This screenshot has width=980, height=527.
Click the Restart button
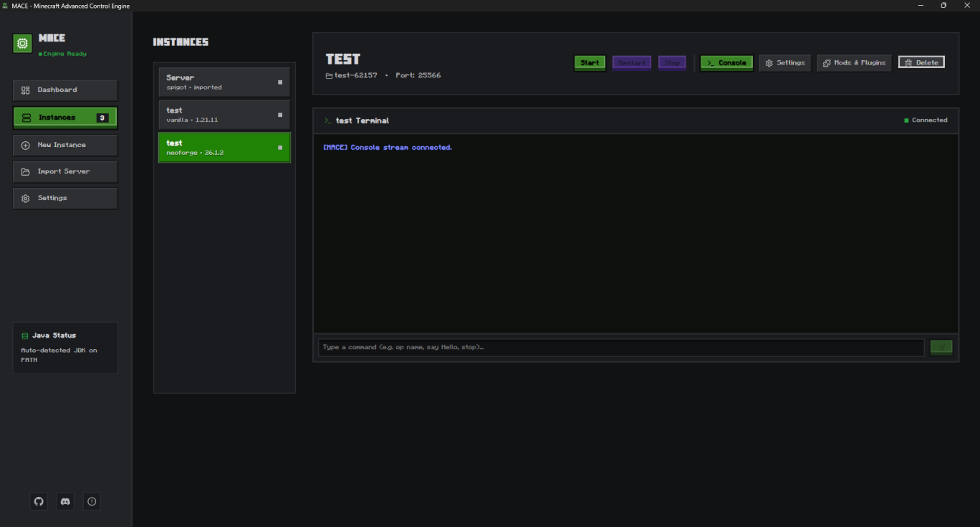pos(632,63)
